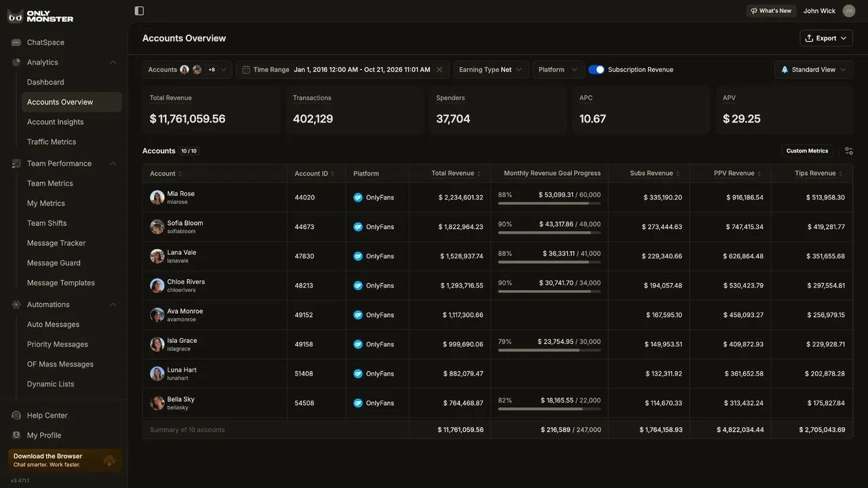The width and height of the screenshot is (868, 488).
Task: Click the ChatSpace icon in the sidebar
Action: pyautogui.click(x=16, y=43)
